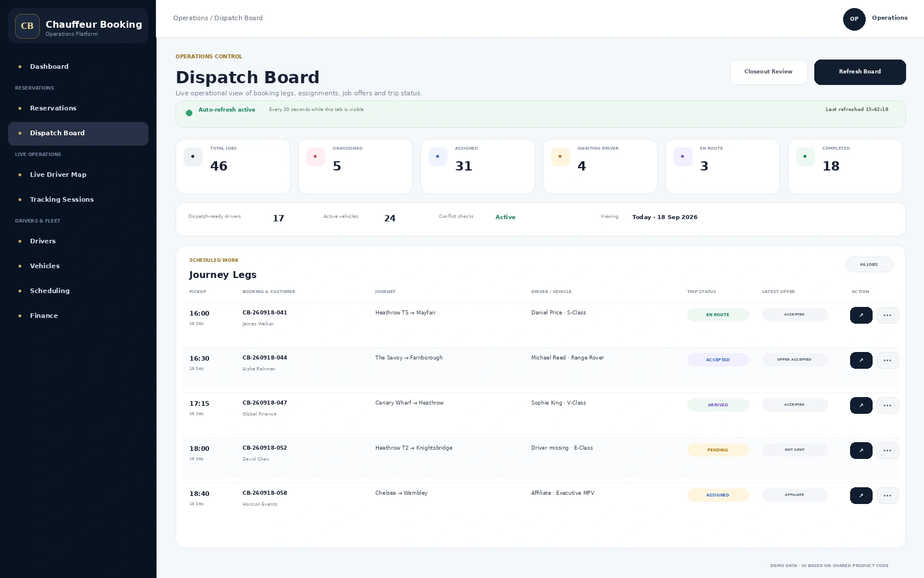Click the PENDING status badge
Viewport: 924px width, 578px height.
(718, 450)
